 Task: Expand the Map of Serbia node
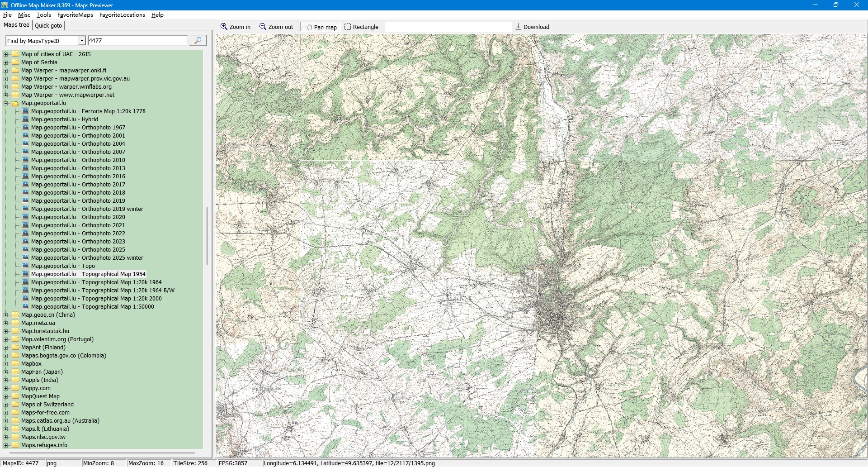[5, 62]
